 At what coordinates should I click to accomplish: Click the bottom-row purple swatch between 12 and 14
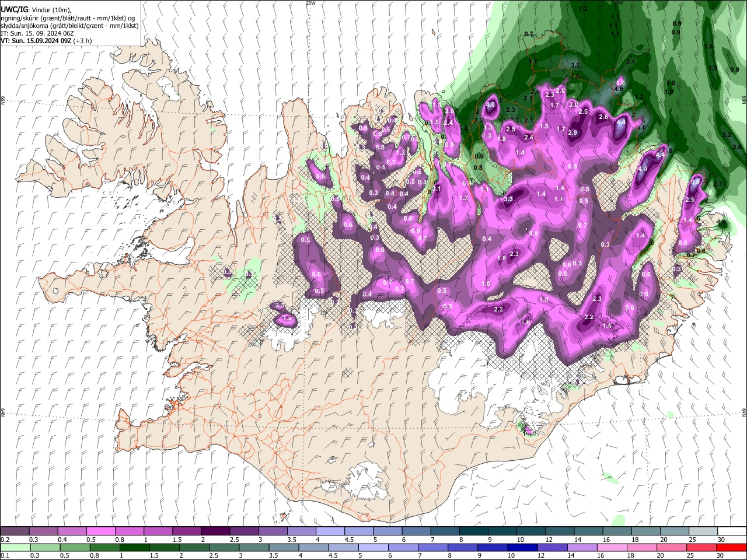coord(552,547)
